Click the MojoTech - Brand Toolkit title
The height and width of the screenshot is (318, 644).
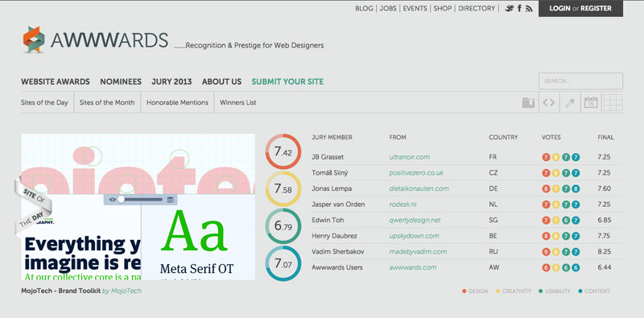[61, 291]
